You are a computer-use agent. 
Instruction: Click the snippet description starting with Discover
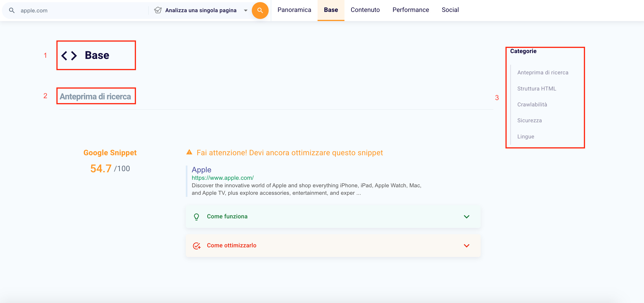click(307, 189)
